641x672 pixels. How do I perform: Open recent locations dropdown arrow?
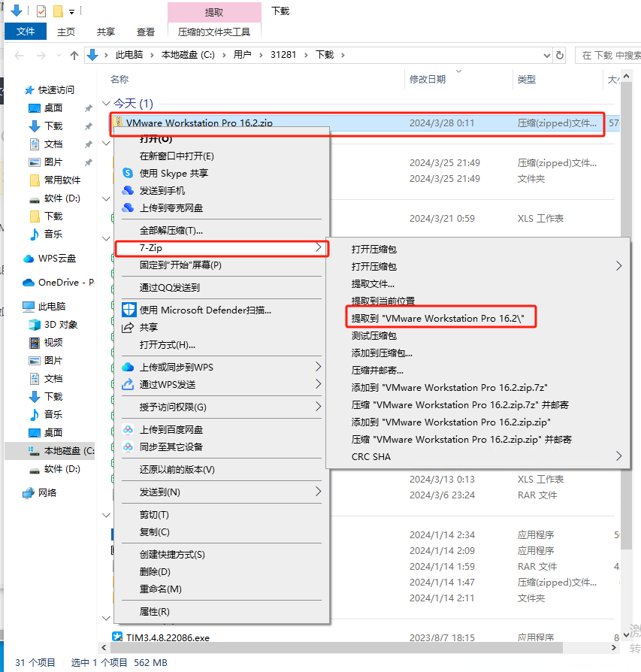(59, 56)
